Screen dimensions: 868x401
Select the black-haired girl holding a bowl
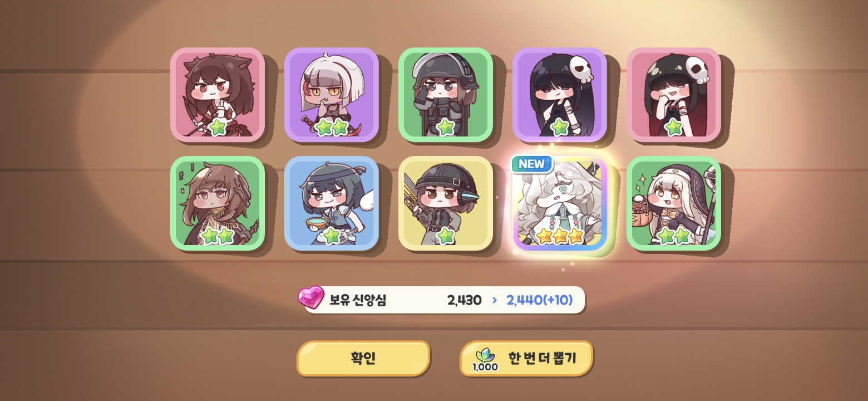pyautogui.click(x=332, y=203)
